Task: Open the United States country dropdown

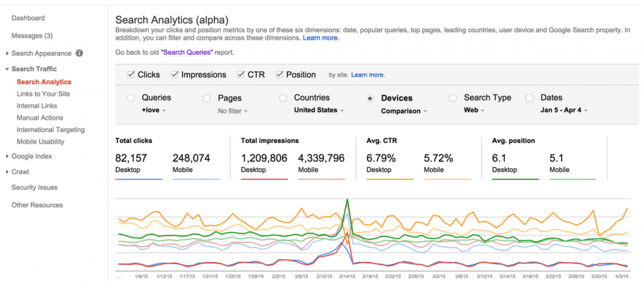Action: (319, 110)
